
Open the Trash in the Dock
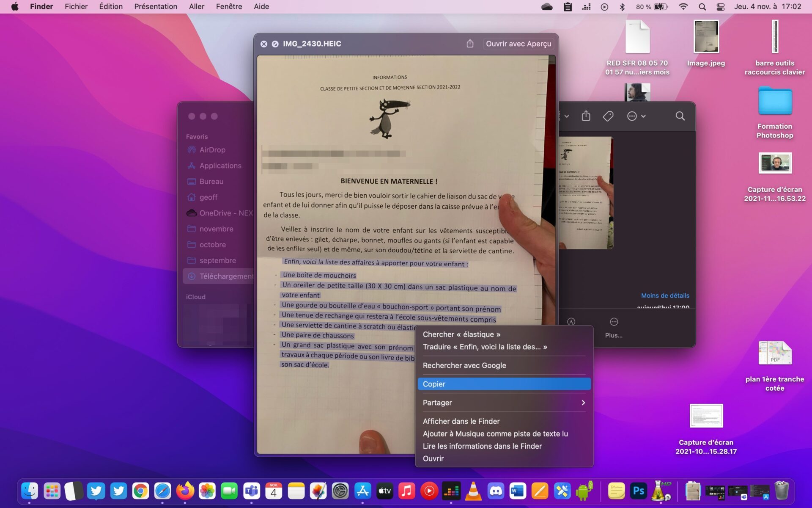pos(782,491)
